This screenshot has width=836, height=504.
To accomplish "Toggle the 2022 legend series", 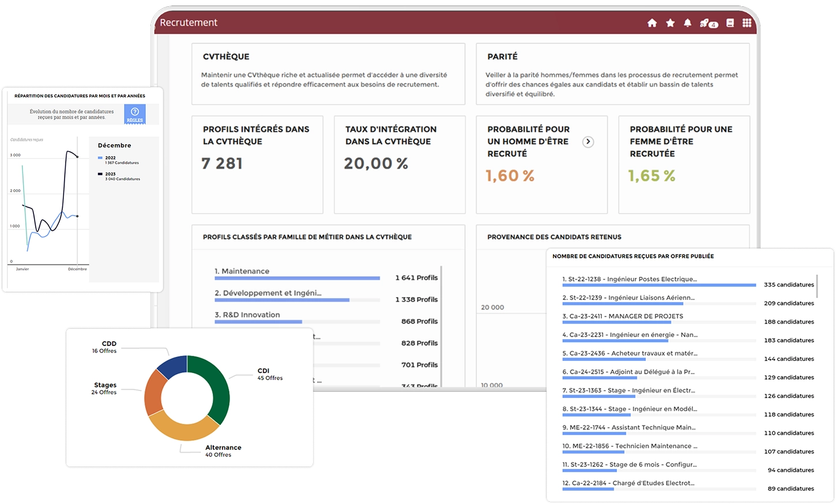I will 110,158.
